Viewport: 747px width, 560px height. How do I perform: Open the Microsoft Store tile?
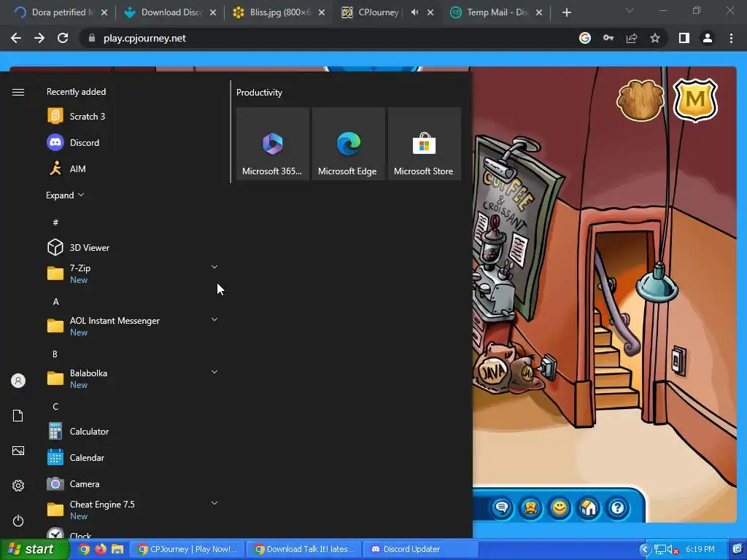pos(425,144)
